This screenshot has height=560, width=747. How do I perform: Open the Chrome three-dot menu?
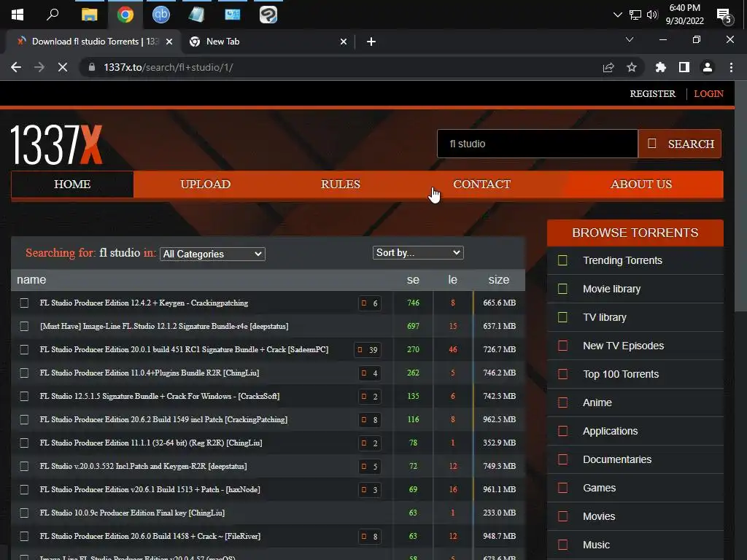point(731,67)
